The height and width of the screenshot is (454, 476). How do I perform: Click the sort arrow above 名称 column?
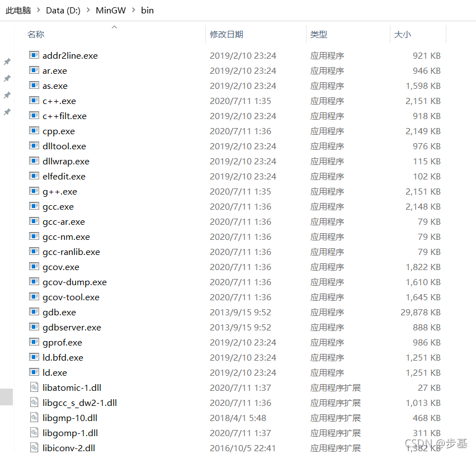tap(115, 27)
